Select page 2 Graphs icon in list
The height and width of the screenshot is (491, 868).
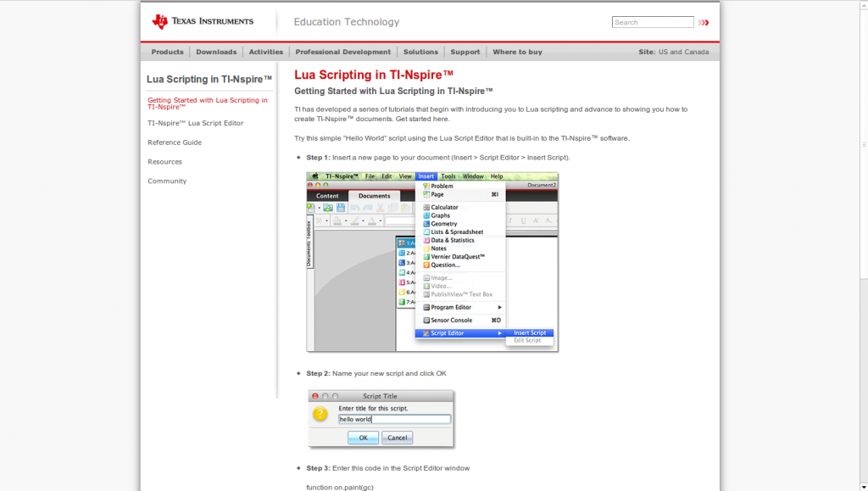pos(402,253)
